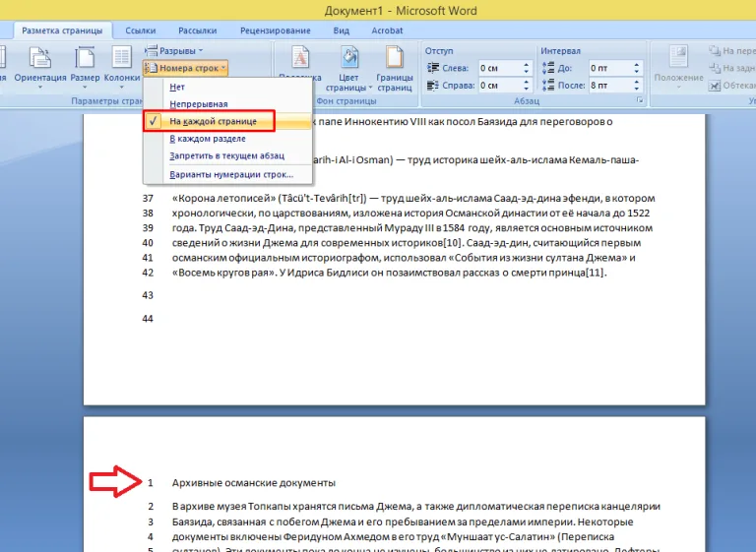Choose Запретить в текущем абзаце
Viewport: 756px width, 552px height.
point(227,155)
